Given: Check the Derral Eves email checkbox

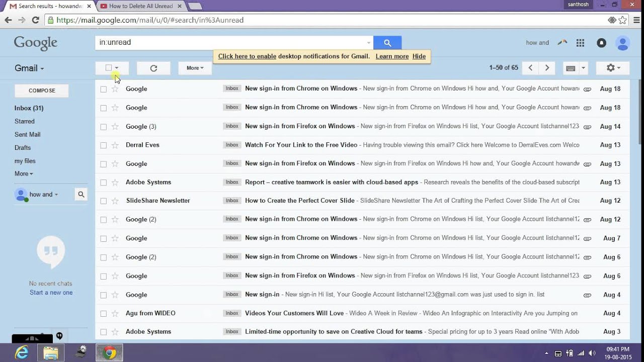Looking at the screenshot, I should point(103,145).
